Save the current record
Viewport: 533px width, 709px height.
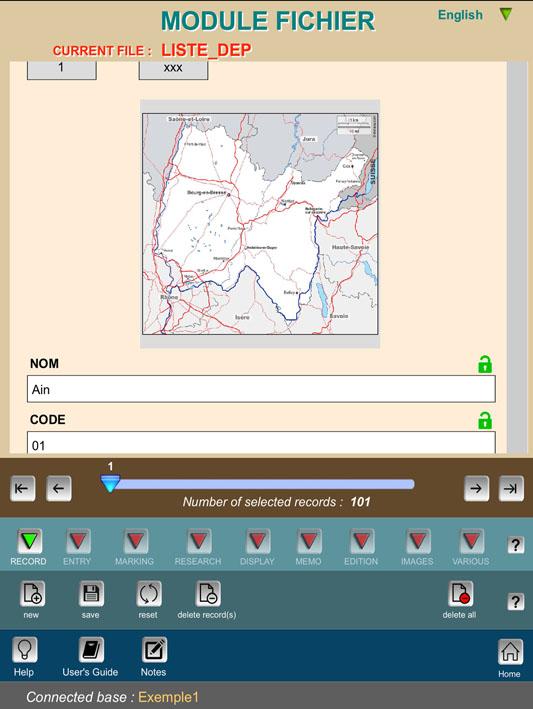[x=91, y=593]
